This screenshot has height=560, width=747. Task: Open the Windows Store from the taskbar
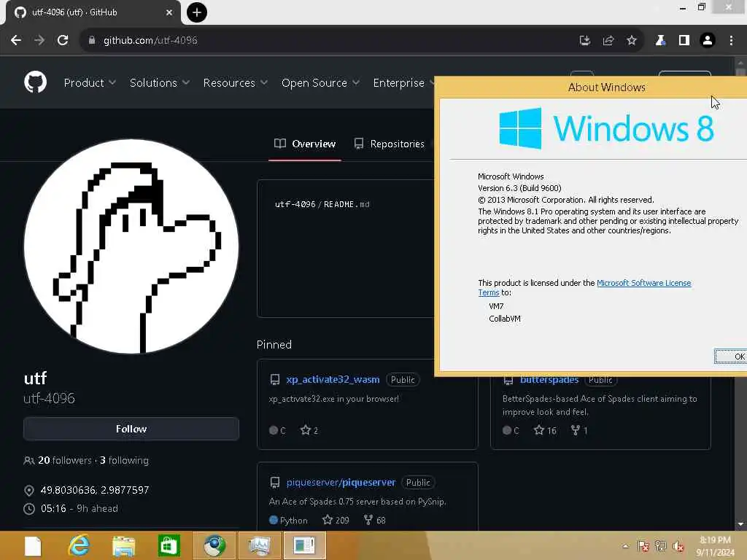click(x=169, y=545)
